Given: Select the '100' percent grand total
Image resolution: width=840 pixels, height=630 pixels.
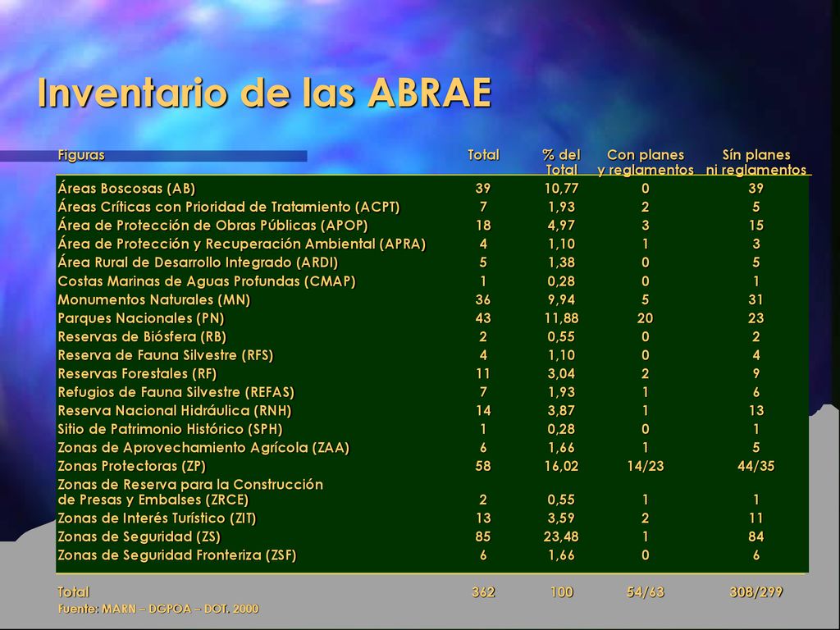Looking at the screenshot, I should (561, 592).
